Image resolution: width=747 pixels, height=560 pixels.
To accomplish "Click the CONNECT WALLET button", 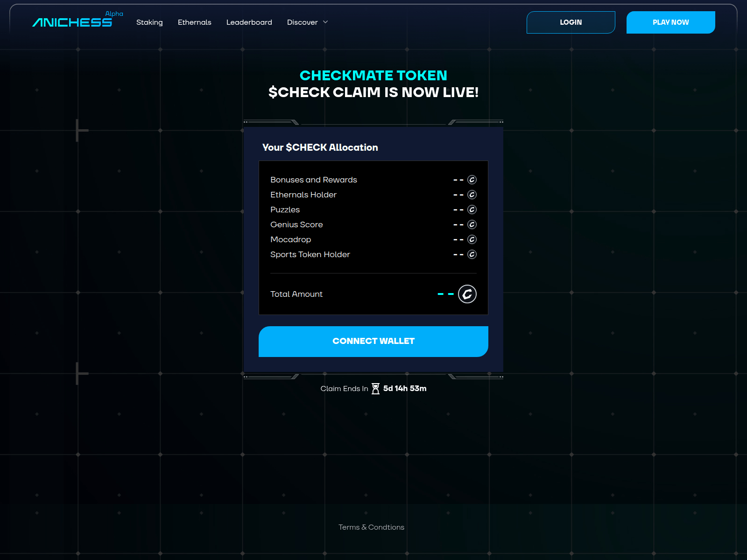I will point(373,342).
